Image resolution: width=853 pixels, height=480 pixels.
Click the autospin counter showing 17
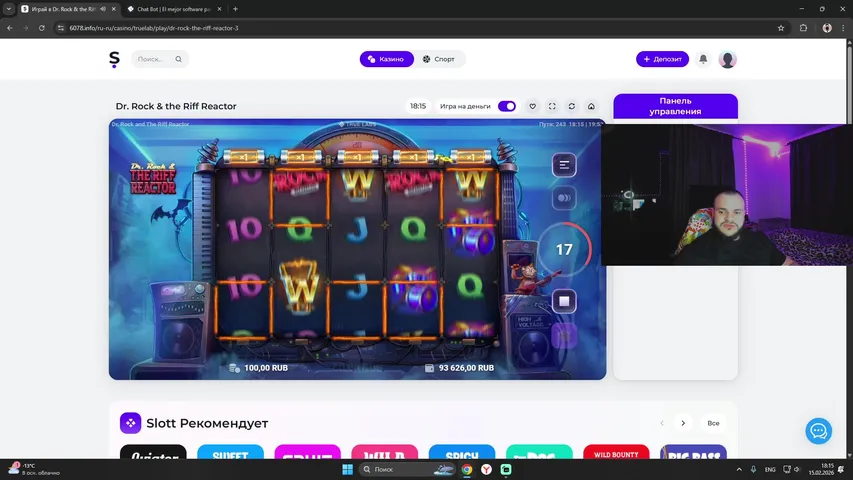tap(564, 250)
